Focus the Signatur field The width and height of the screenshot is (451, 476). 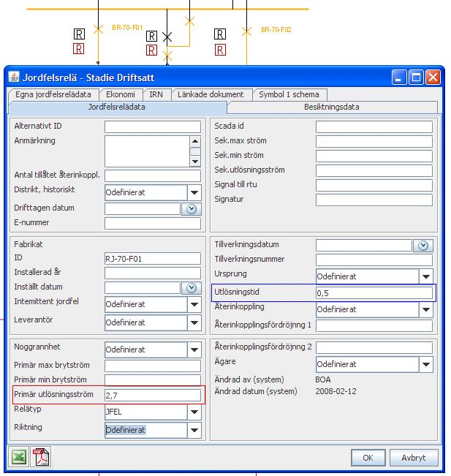374,200
